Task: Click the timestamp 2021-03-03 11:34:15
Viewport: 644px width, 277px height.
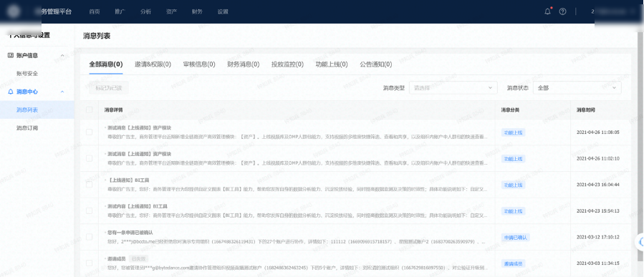Action: pyautogui.click(x=597, y=263)
